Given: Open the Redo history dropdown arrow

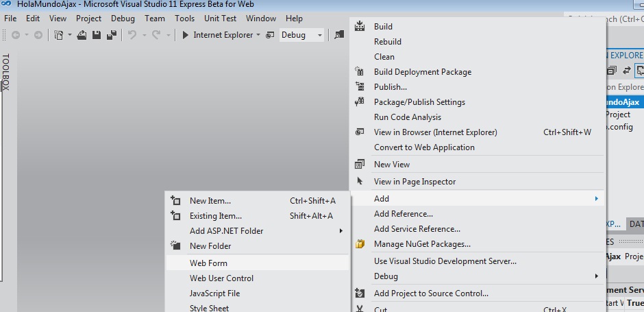Looking at the screenshot, I should 168,36.
